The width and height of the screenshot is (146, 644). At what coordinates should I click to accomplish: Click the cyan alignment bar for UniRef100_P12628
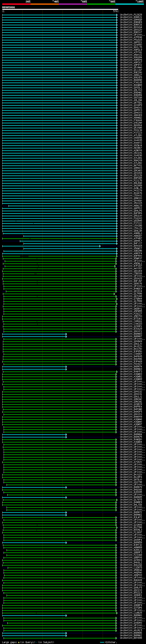point(60,15)
